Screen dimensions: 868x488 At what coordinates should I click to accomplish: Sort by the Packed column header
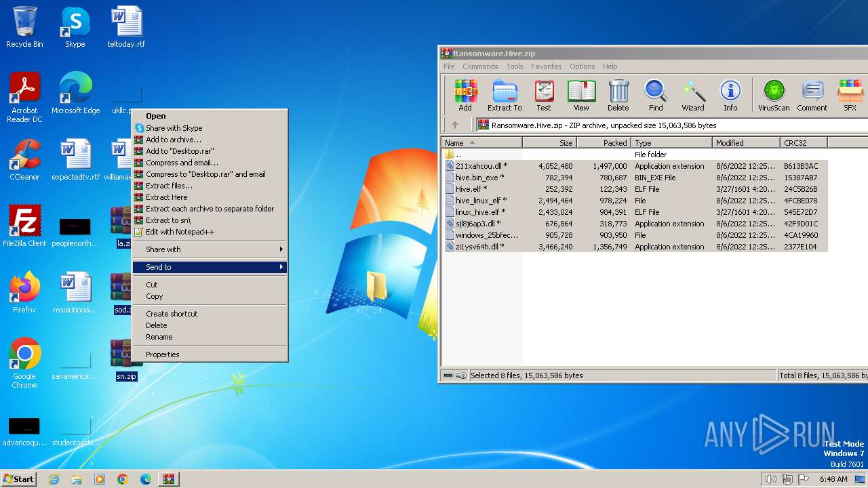click(x=604, y=142)
